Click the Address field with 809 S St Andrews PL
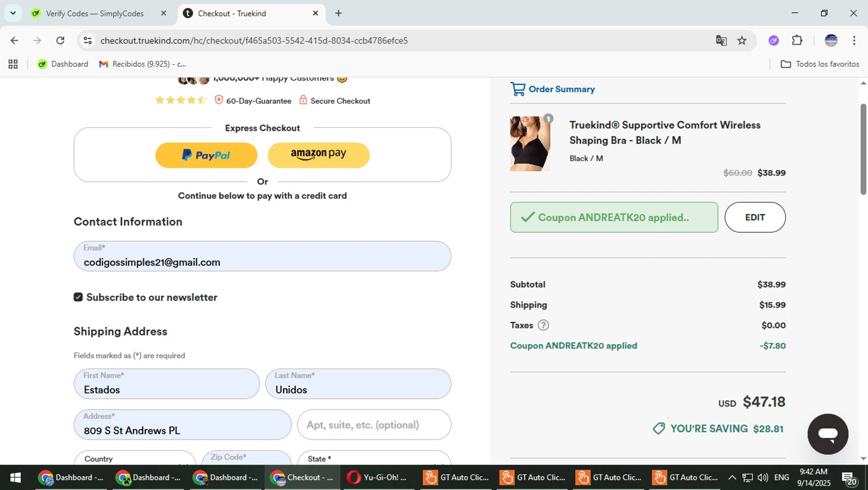The image size is (868, 490). pos(182,425)
